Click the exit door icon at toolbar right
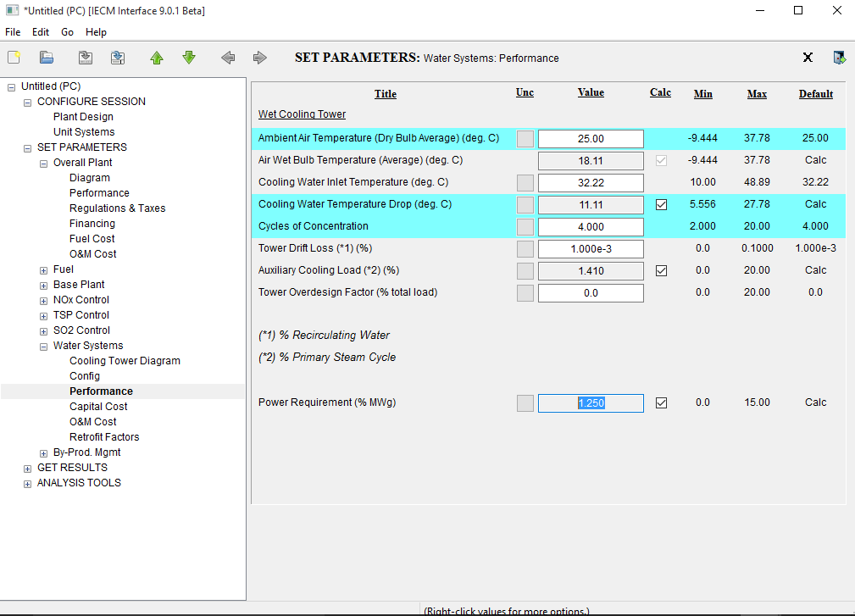The height and width of the screenshot is (616, 855). [840, 58]
